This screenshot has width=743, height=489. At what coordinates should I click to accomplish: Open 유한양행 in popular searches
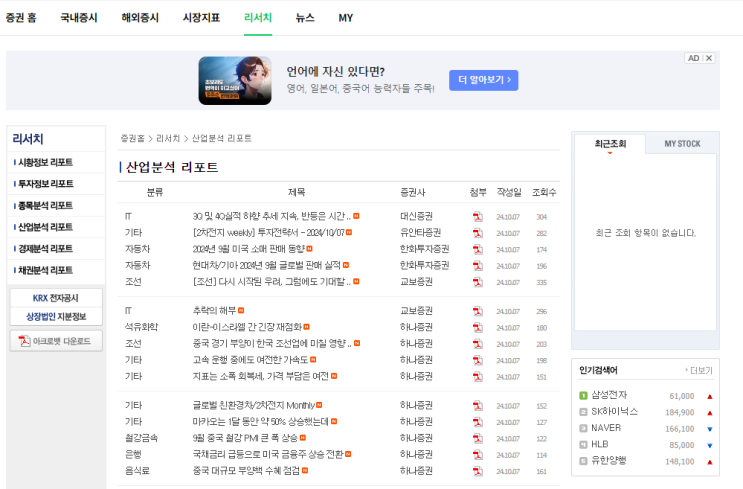tap(609, 461)
